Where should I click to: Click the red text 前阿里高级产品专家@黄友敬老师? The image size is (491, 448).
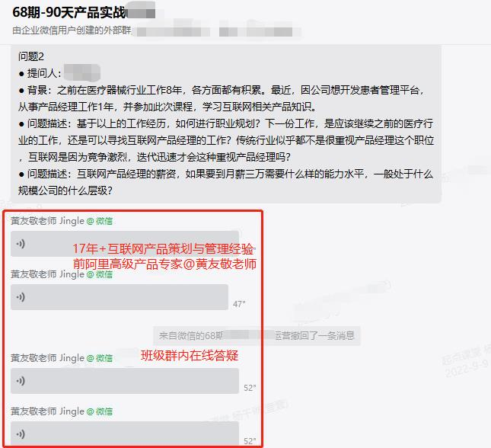(164, 264)
